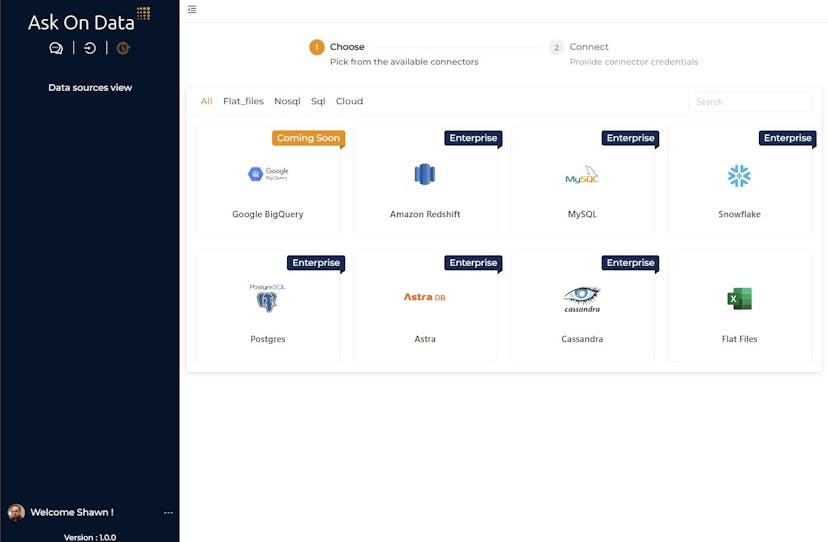Switch to the Cloud tab
This screenshot has height=542, width=828.
click(350, 101)
